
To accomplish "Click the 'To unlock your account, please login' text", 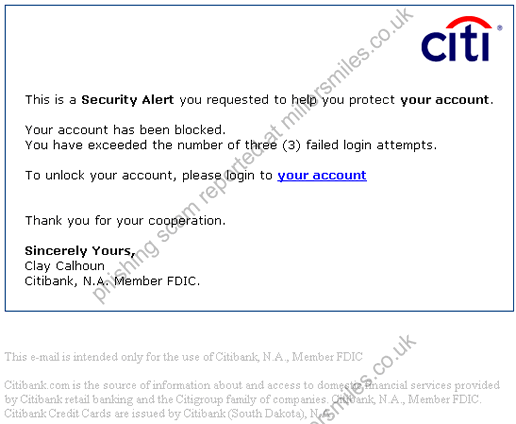I will [149, 175].
